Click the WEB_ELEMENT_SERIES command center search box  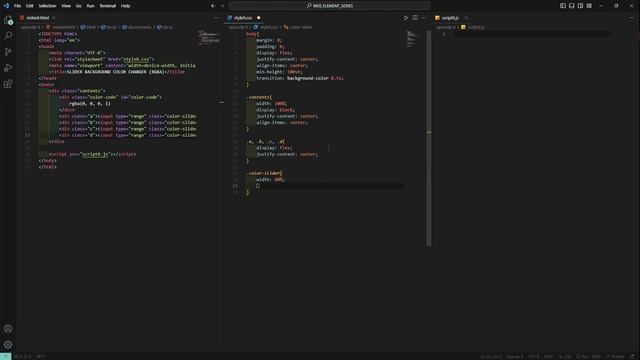(x=329, y=6)
